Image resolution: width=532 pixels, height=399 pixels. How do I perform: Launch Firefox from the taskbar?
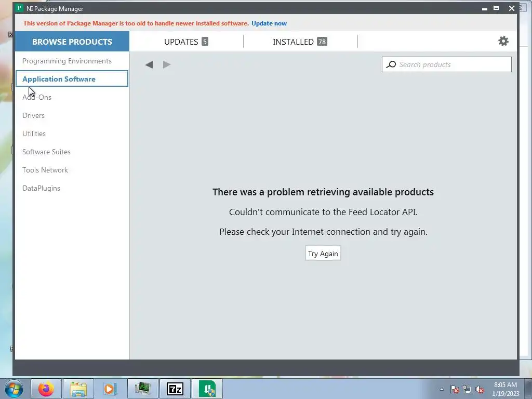[46, 389]
